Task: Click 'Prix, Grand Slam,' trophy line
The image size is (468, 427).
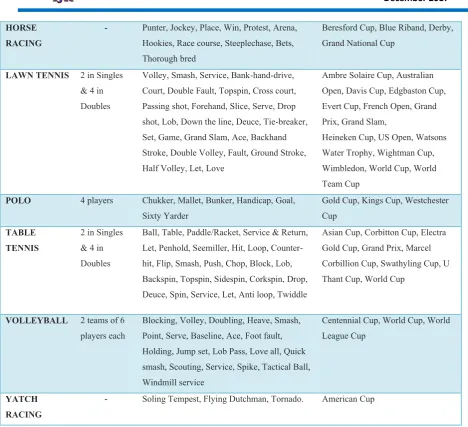Action: tap(354, 122)
